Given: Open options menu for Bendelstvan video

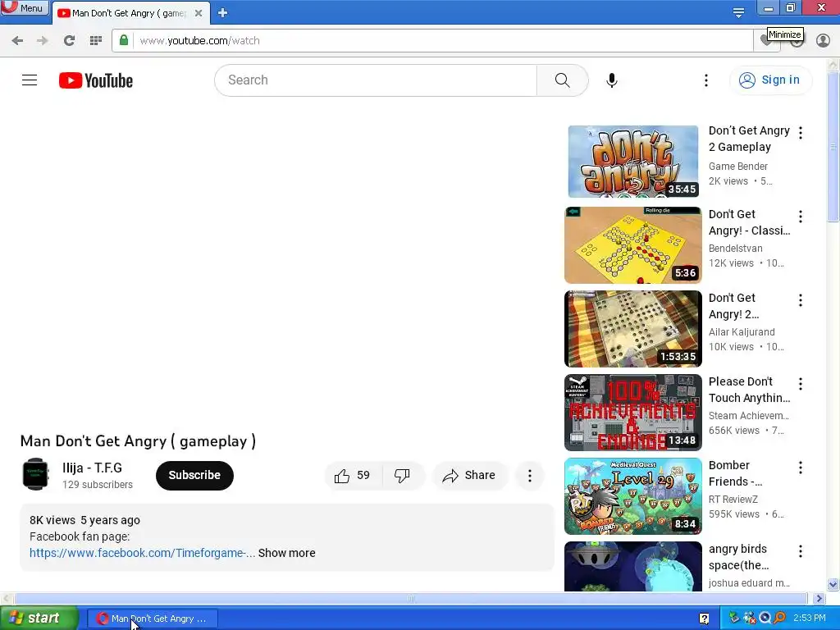Looking at the screenshot, I should [x=801, y=217].
